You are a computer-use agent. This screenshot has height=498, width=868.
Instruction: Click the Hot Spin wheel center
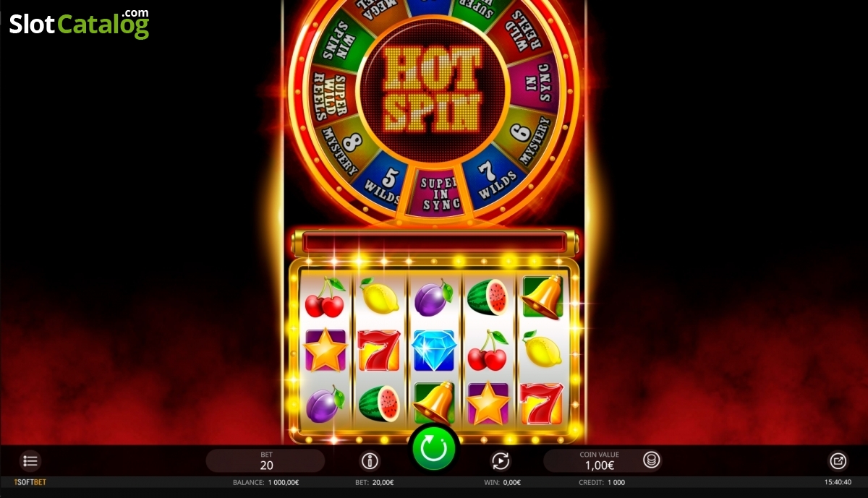(433, 88)
